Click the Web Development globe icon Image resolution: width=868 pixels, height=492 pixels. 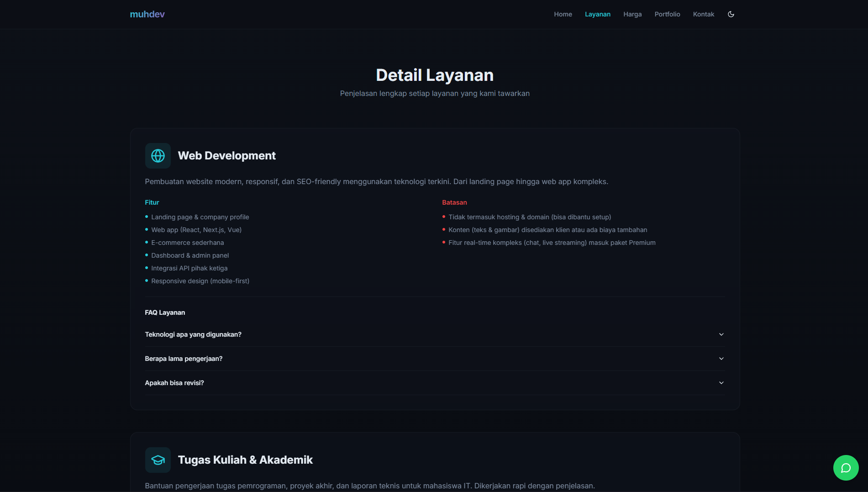[x=158, y=156]
